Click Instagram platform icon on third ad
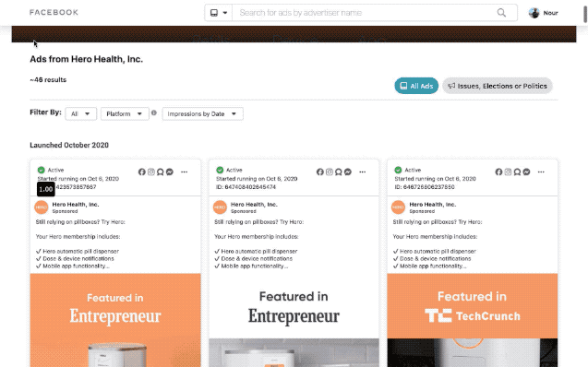Viewport: 588px width, 367px height. 508,172
